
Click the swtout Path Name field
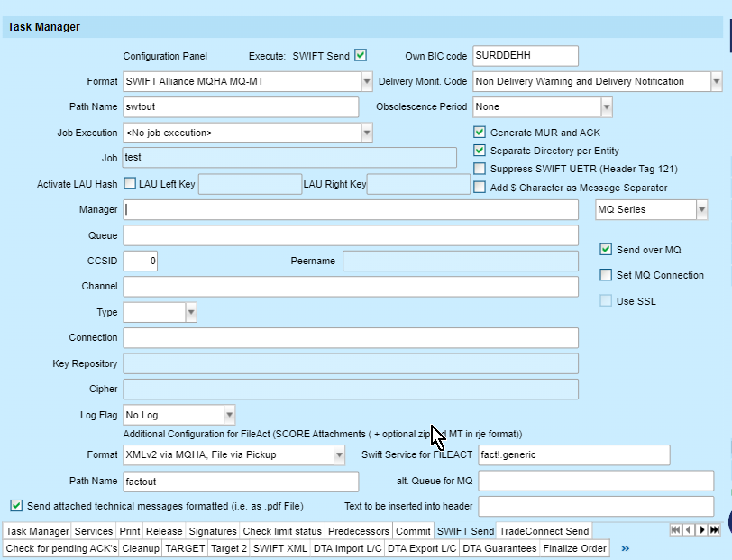click(x=241, y=107)
